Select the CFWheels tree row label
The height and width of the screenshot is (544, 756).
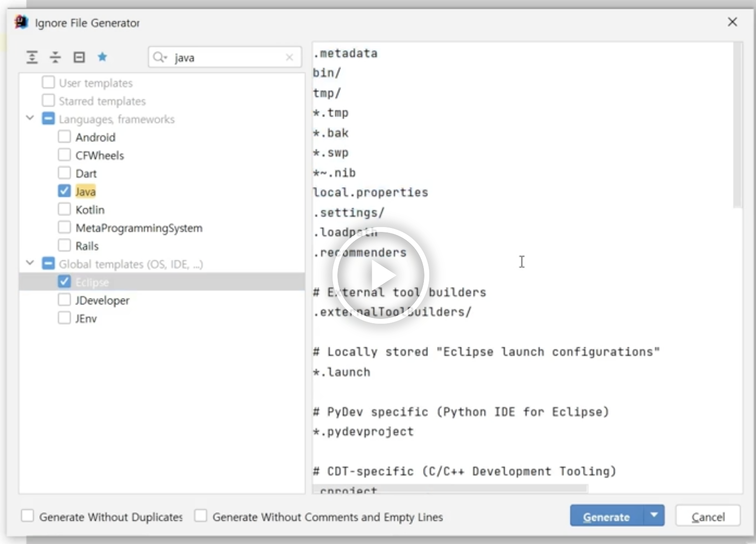click(x=100, y=156)
